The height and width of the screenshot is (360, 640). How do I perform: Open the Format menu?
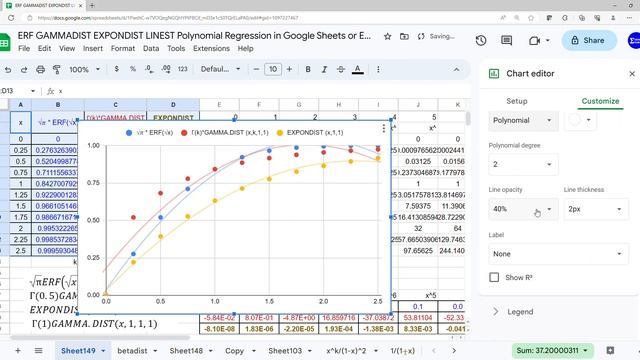tap(123, 48)
